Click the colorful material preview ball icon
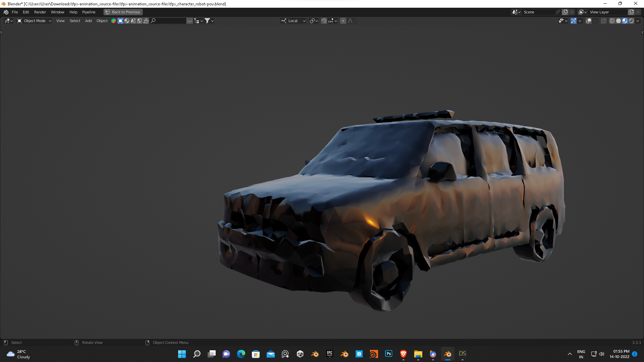Screen dimensions: 644x362 click(113, 21)
